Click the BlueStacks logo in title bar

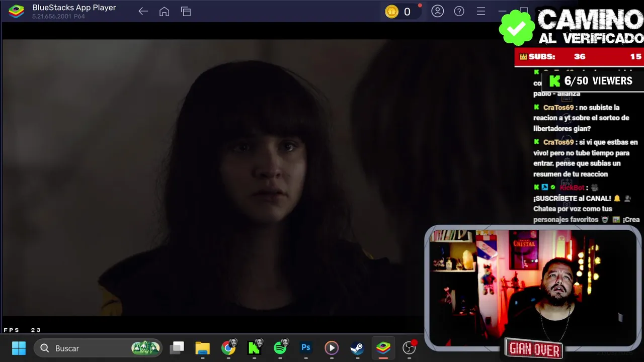16,11
